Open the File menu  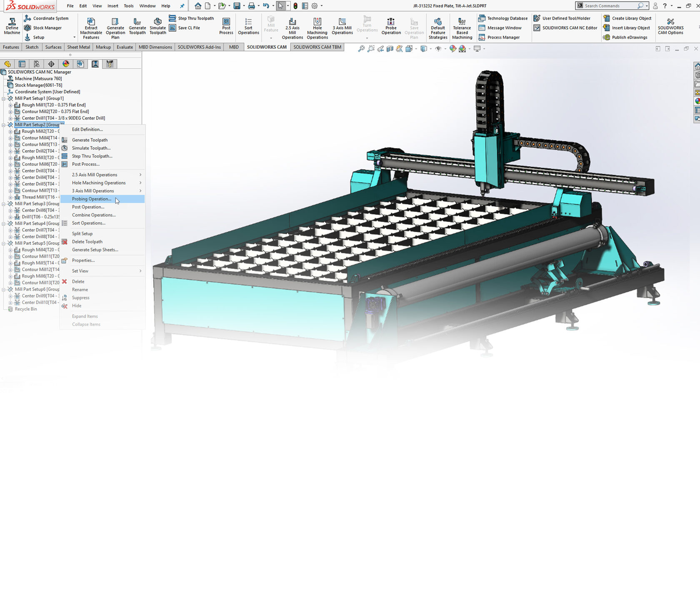point(70,6)
